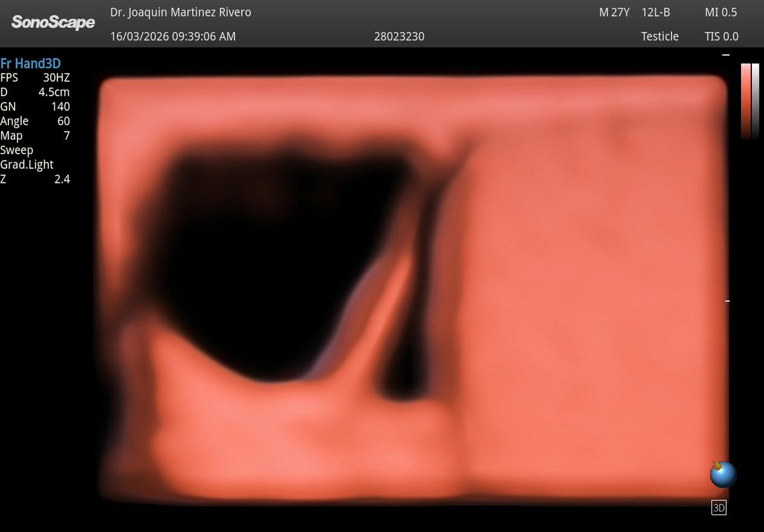Click the TIS 0.0 indicator

pyautogui.click(x=721, y=36)
